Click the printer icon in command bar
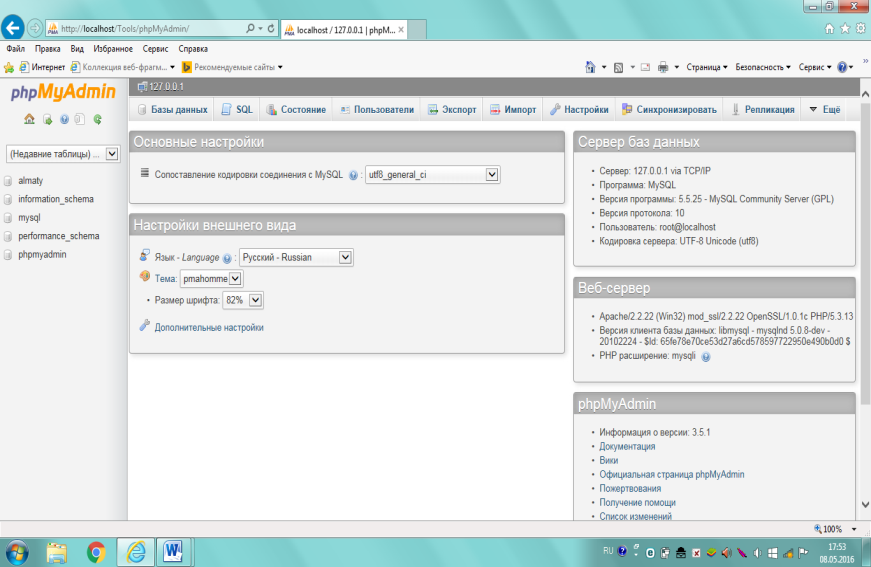The image size is (871, 567). click(x=663, y=67)
